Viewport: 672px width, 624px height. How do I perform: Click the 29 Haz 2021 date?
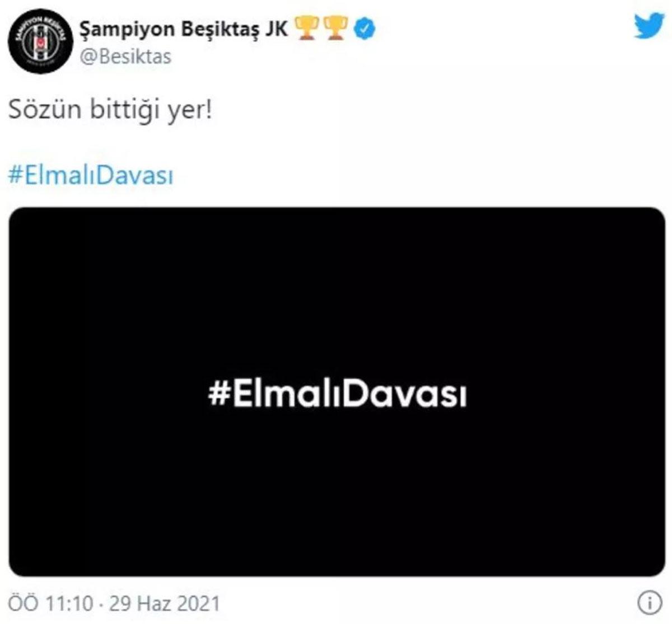pyautogui.click(x=164, y=603)
